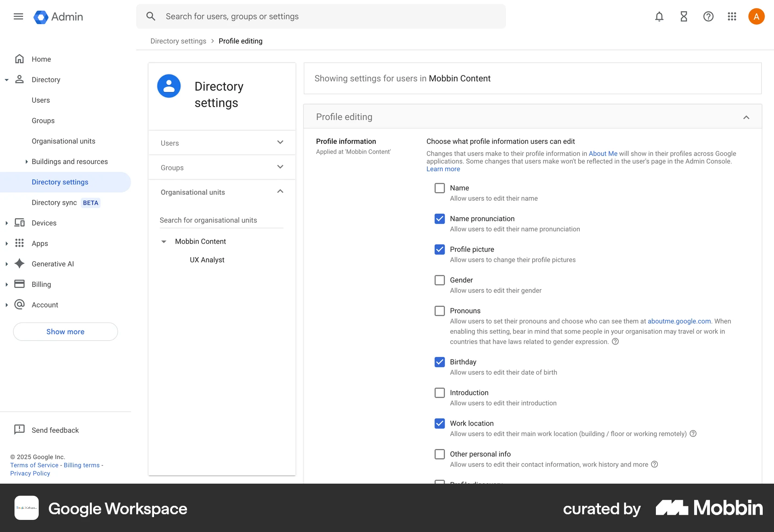Click the organisational units search field
The height and width of the screenshot is (532, 774).
pyautogui.click(x=221, y=220)
